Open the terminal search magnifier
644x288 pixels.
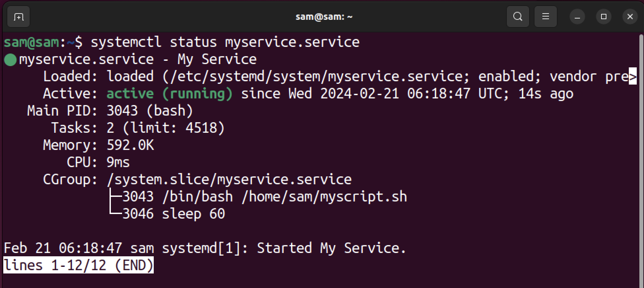pos(517,16)
